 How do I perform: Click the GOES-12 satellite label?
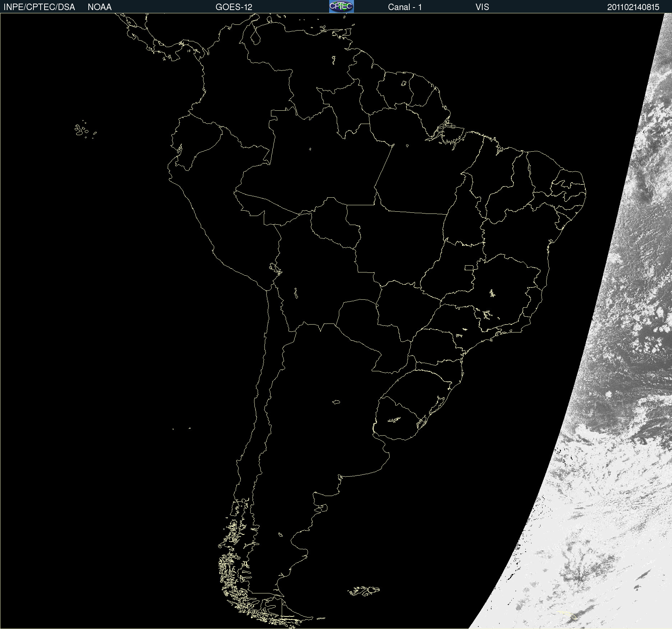coord(234,7)
